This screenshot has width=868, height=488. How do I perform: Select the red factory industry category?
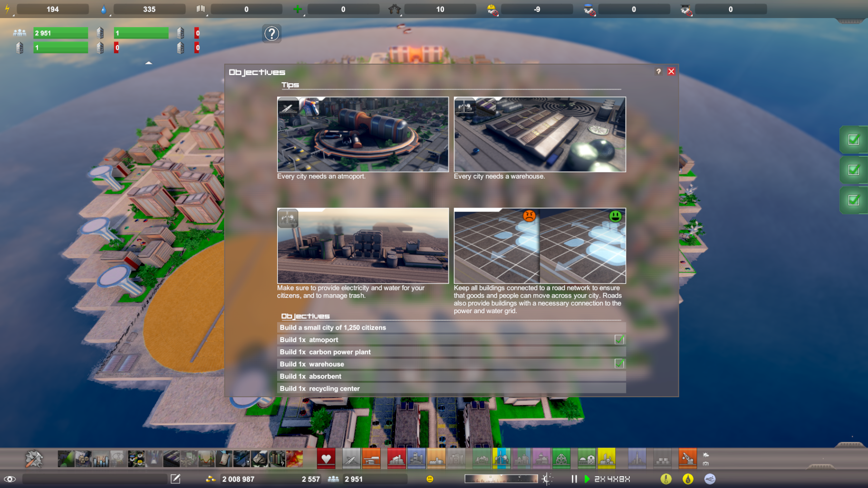tap(396, 459)
